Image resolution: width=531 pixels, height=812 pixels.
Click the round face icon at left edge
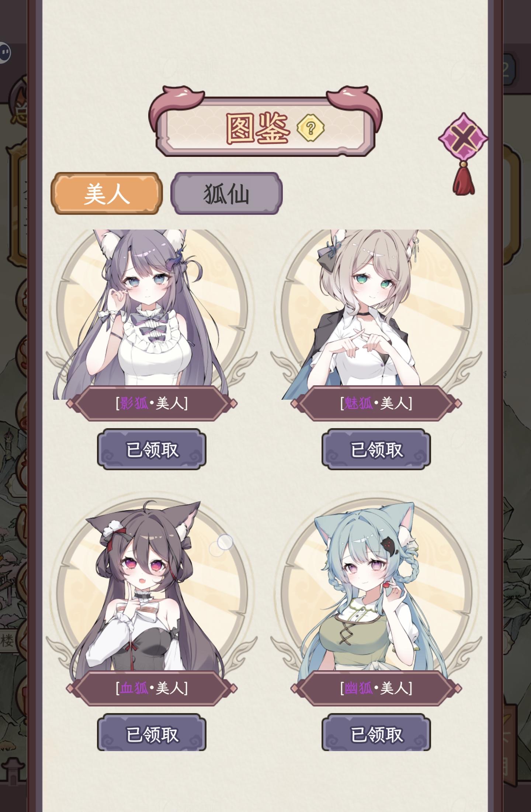4,53
